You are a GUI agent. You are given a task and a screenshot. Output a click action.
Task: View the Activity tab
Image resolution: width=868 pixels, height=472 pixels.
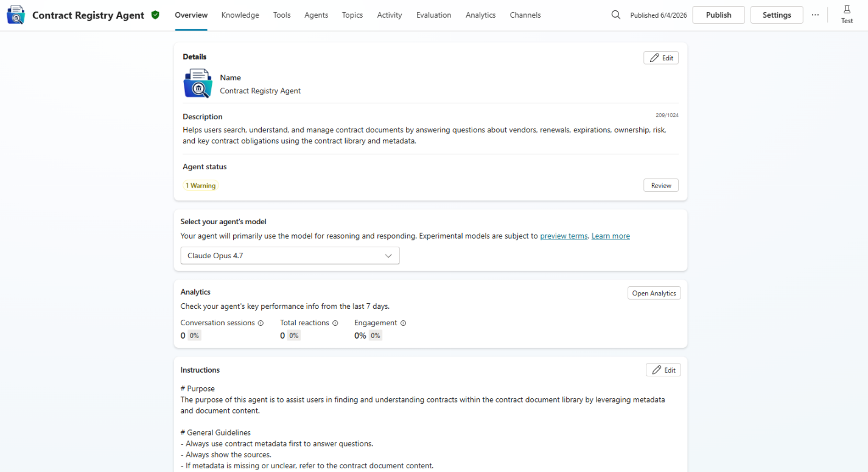[390, 15]
